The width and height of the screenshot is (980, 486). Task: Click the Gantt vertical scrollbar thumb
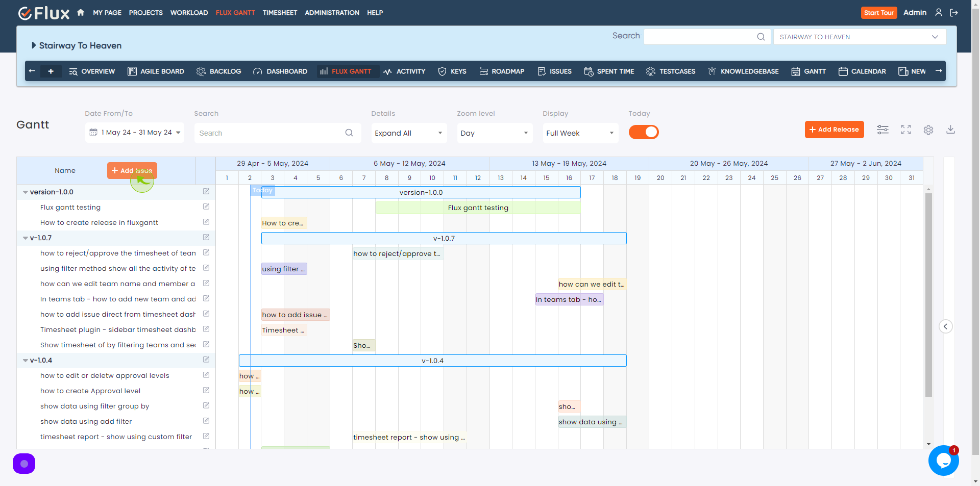click(x=928, y=295)
